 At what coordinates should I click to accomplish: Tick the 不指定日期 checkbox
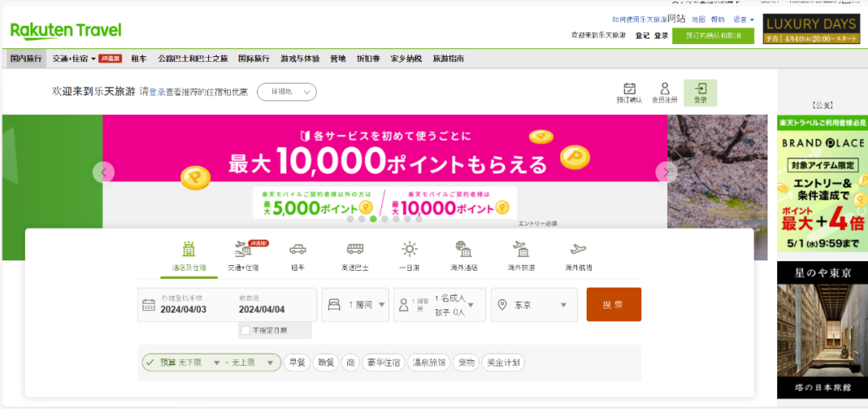point(246,330)
